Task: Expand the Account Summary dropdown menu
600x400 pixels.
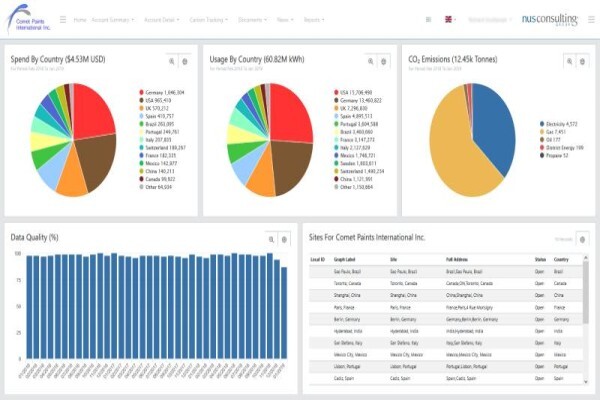Action: 112,20
